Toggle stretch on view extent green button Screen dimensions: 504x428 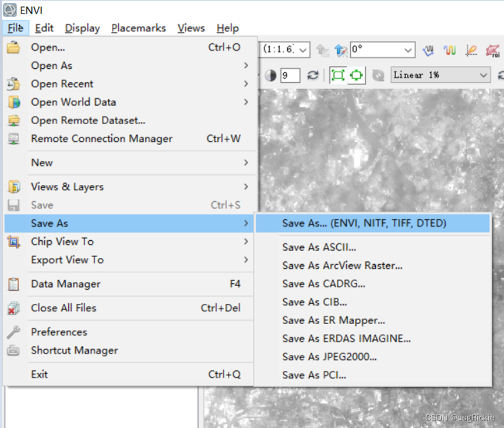point(357,76)
